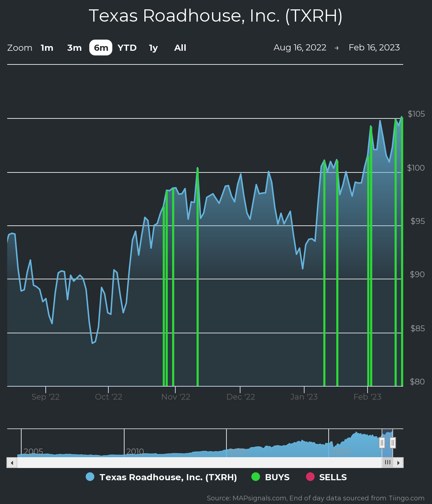Set zoom range to 1y
The height and width of the screenshot is (504, 432).
(x=153, y=48)
